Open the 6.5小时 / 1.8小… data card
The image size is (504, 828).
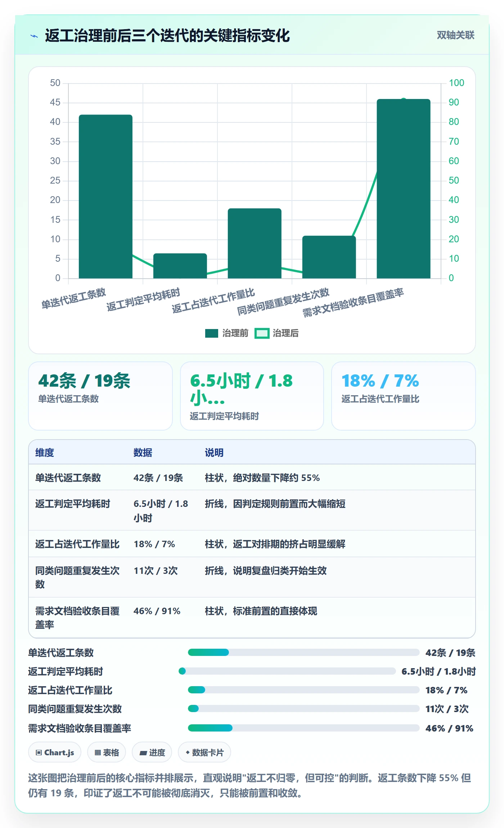coord(252,396)
